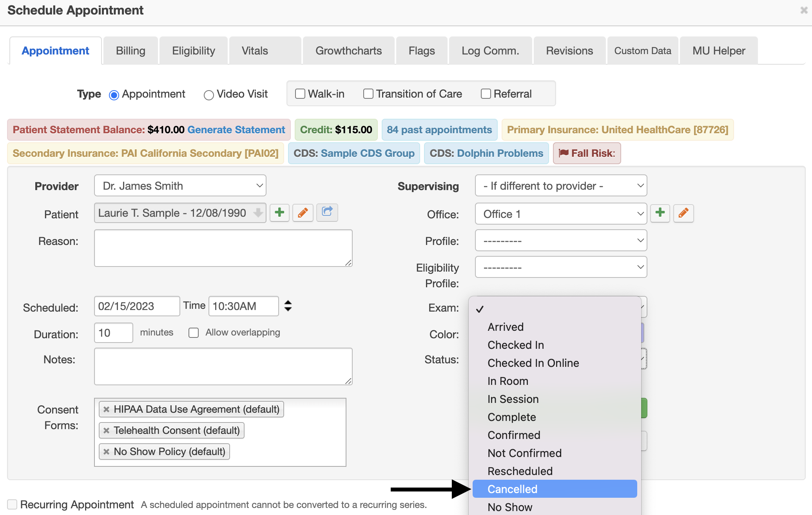
Task: Open the Profile dropdown
Action: point(561,240)
